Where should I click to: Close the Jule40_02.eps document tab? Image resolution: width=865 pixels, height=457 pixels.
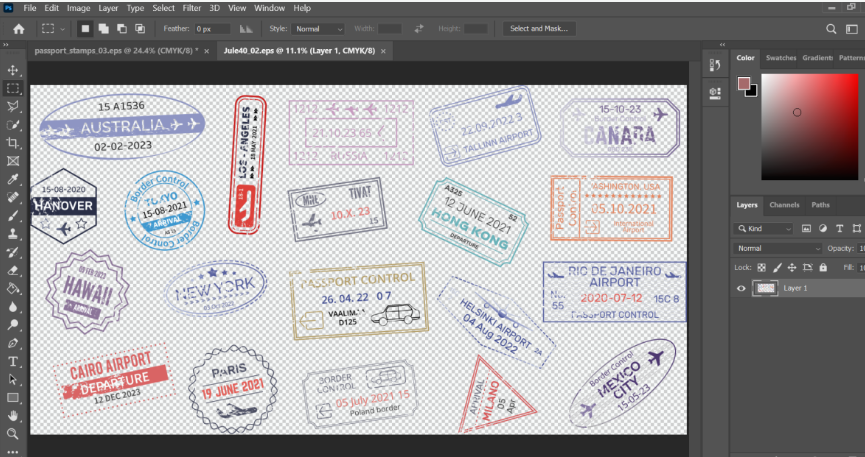point(383,51)
